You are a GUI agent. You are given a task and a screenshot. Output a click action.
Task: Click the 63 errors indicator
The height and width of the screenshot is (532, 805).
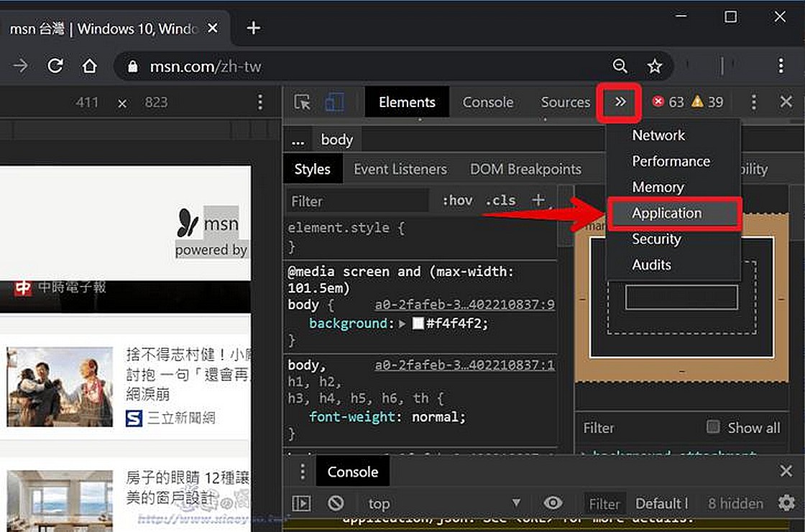point(668,102)
